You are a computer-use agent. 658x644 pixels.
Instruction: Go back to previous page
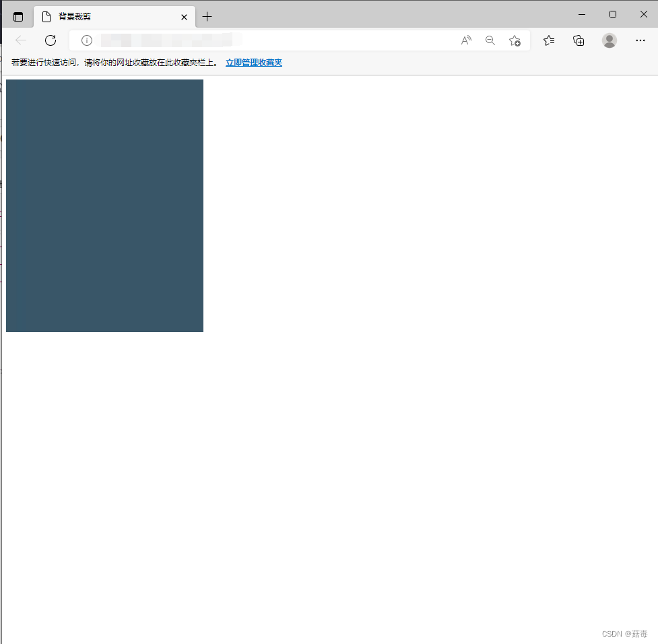point(21,40)
